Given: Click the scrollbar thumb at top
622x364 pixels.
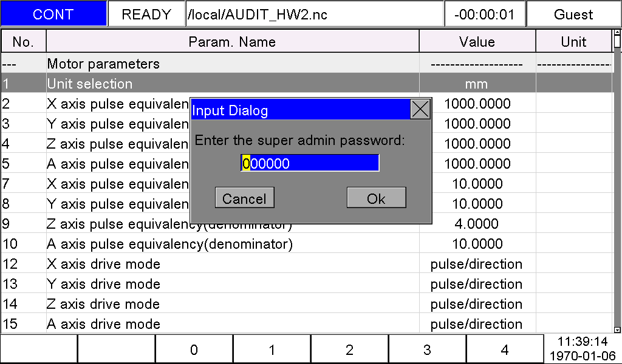Looking at the screenshot, I should 617,41.
